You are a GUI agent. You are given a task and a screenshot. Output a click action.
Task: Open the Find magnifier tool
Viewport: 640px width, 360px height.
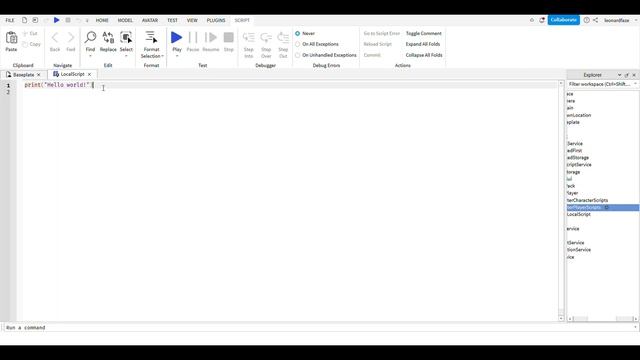tap(90, 37)
